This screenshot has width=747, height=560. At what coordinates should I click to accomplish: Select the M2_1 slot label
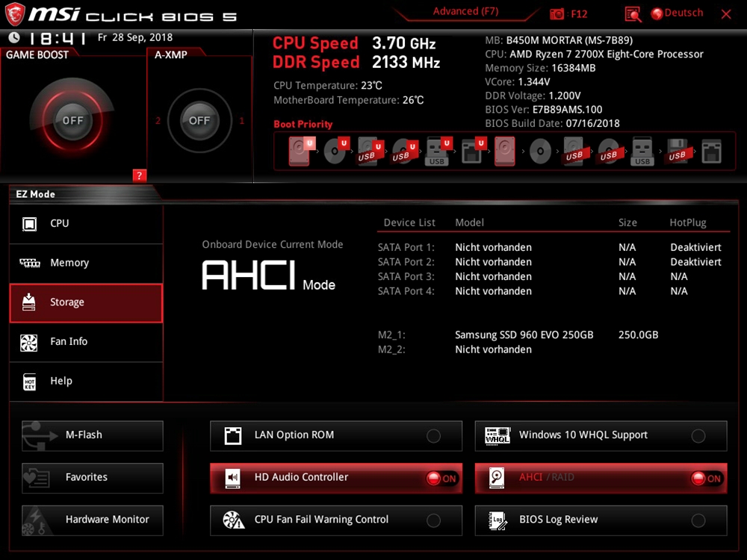(x=391, y=335)
